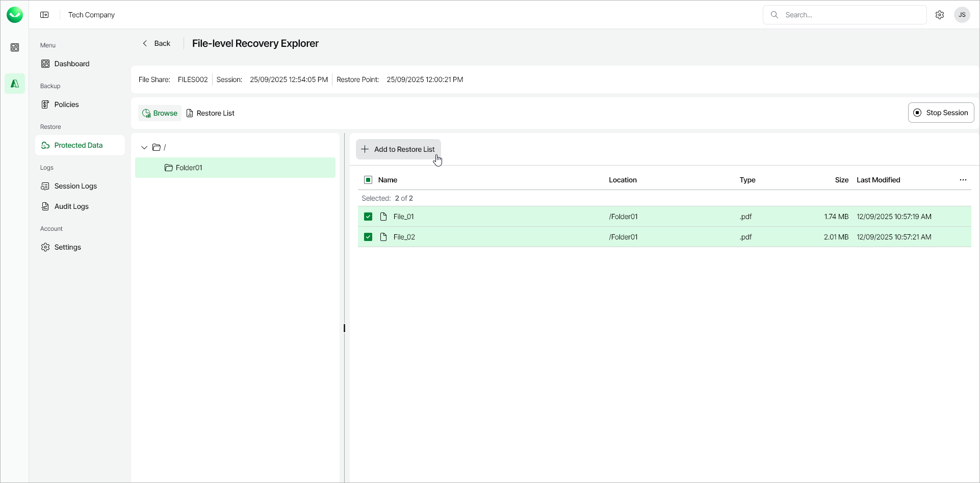Open the column options ellipsis icon
Viewport: 980px width, 483px height.
963,180
